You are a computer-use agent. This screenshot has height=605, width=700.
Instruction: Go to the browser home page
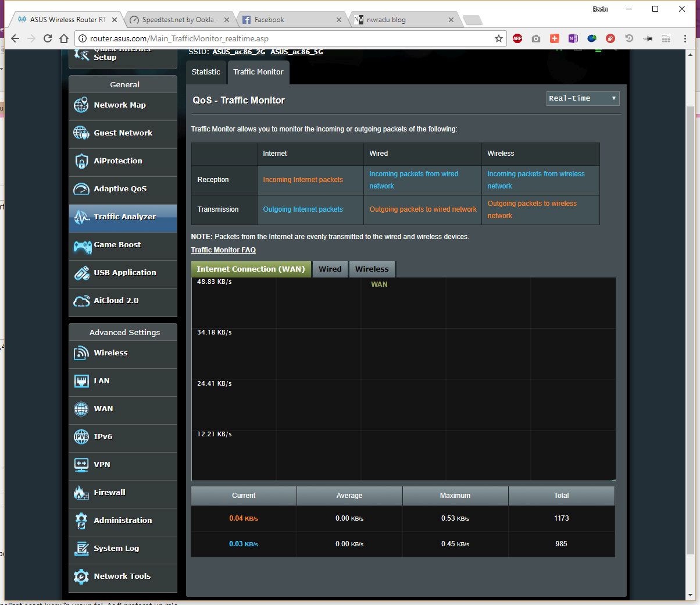64,38
